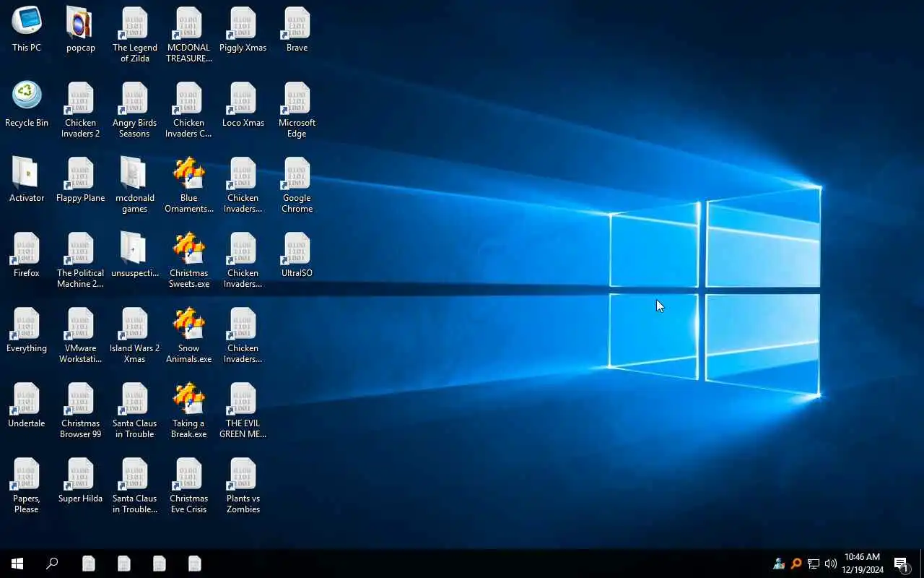Select the Recycle Bin icon

click(27, 104)
